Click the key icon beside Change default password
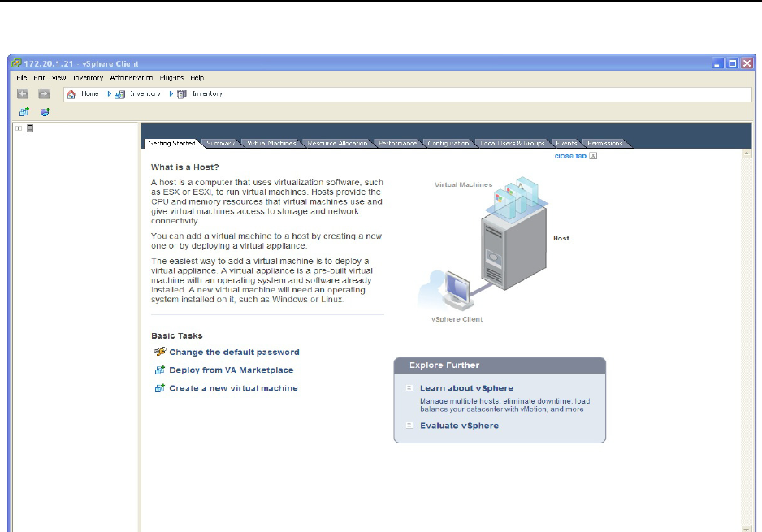 point(159,351)
